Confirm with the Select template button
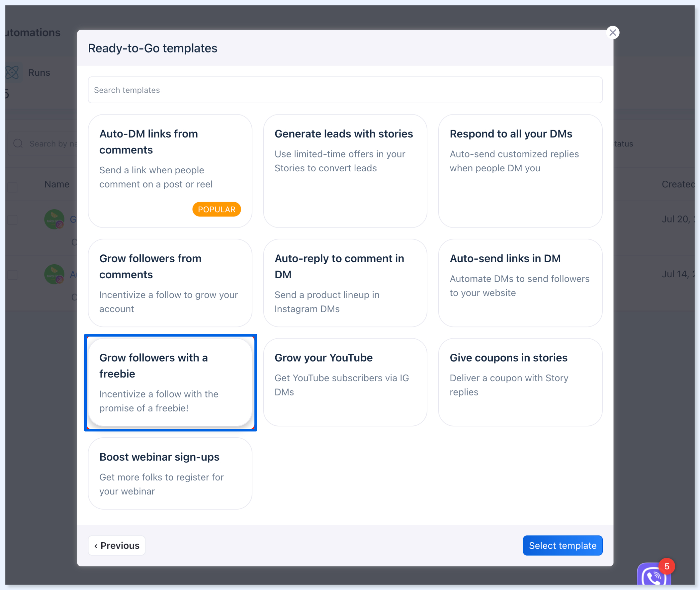 pyautogui.click(x=562, y=545)
